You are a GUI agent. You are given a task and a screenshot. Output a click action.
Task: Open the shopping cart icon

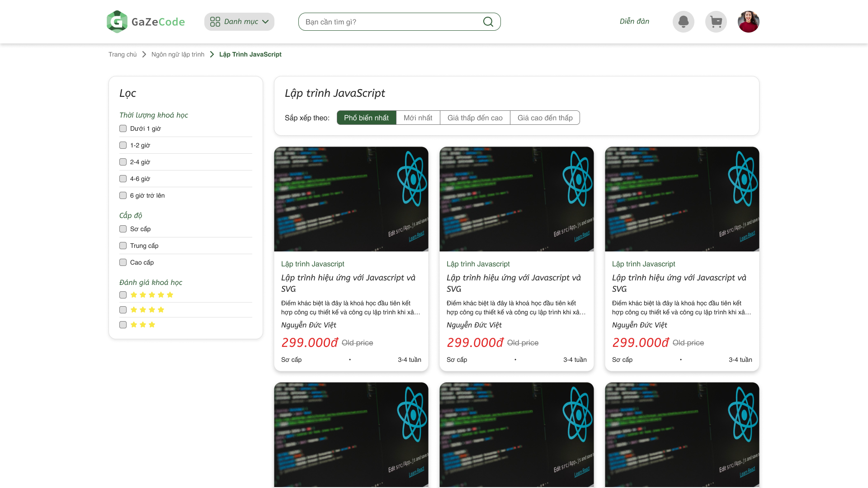click(716, 22)
